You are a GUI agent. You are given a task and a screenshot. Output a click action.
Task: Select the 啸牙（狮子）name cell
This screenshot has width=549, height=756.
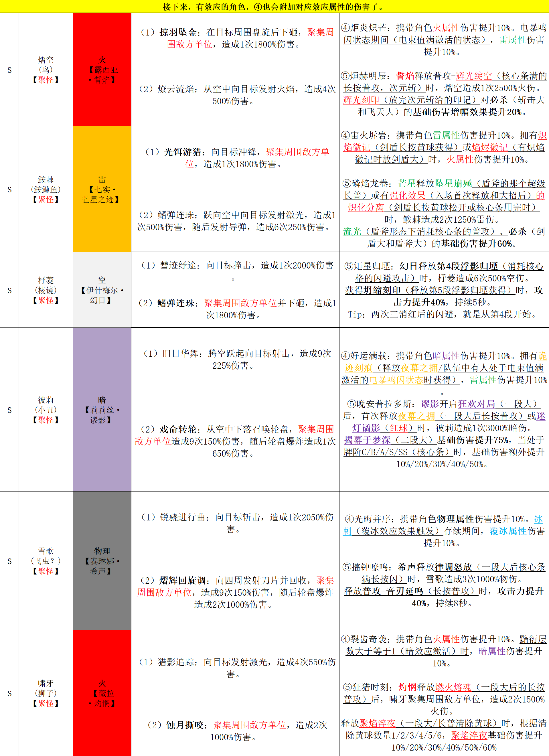[46, 693]
